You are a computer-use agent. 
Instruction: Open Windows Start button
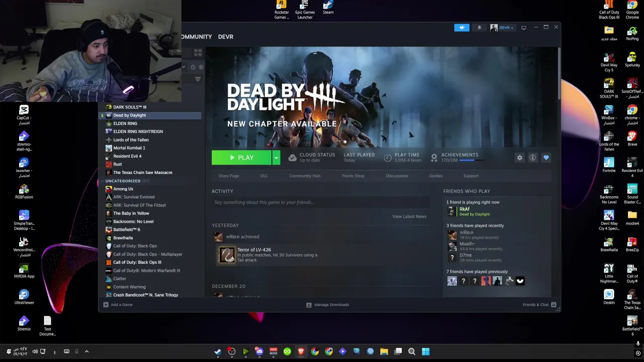coord(426,351)
